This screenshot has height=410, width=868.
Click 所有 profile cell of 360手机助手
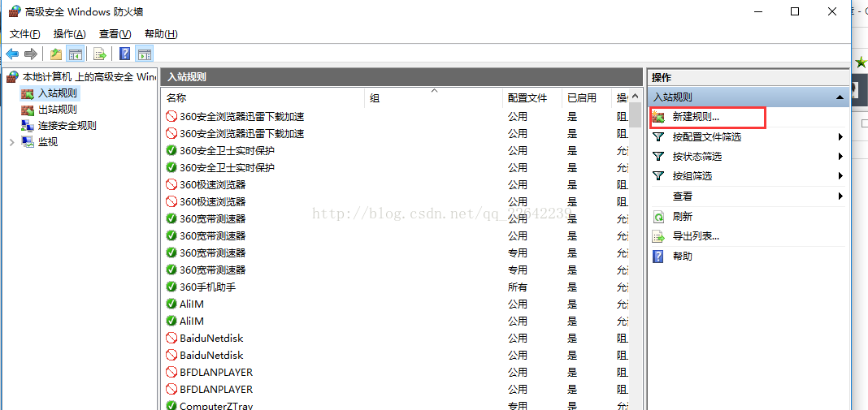click(x=518, y=287)
